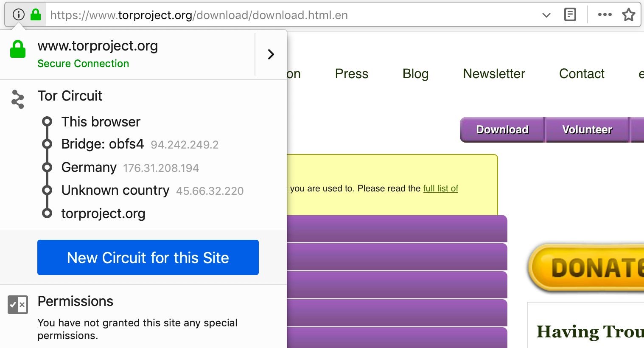Click 'Germany' relay entry
Image resolution: width=644 pixels, height=348 pixels.
(x=89, y=168)
